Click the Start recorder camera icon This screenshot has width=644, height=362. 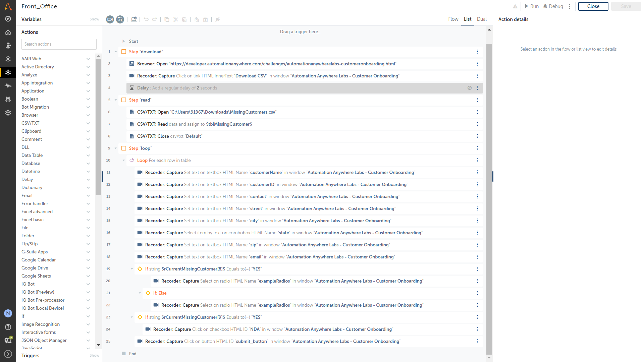pos(110,19)
